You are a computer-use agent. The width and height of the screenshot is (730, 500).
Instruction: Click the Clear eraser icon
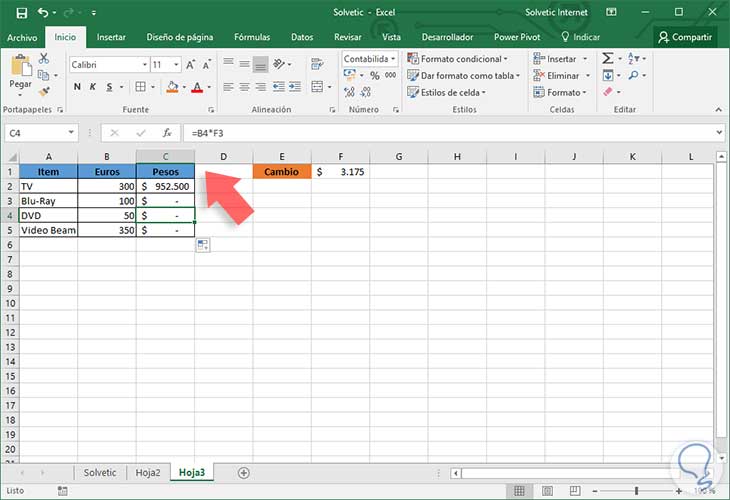pos(608,92)
